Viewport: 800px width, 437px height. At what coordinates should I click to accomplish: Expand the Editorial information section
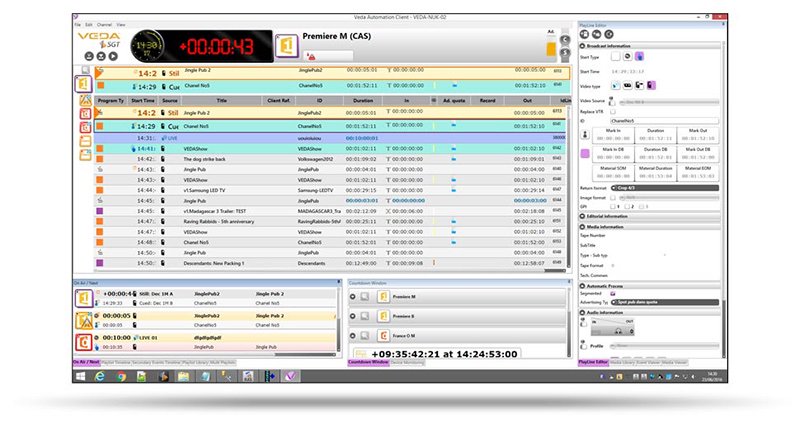pos(582,216)
